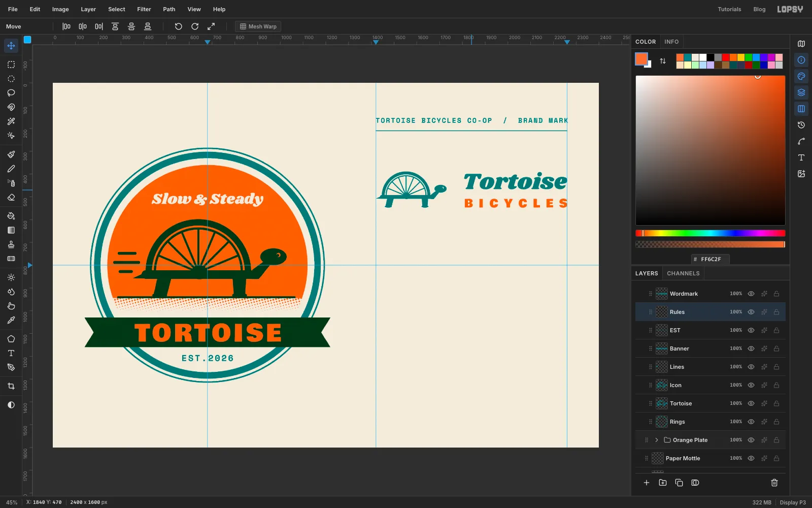Image resolution: width=812 pixels, height=508 pixels.
Task: Switch to the Info tab
Action: coord(671,42)
